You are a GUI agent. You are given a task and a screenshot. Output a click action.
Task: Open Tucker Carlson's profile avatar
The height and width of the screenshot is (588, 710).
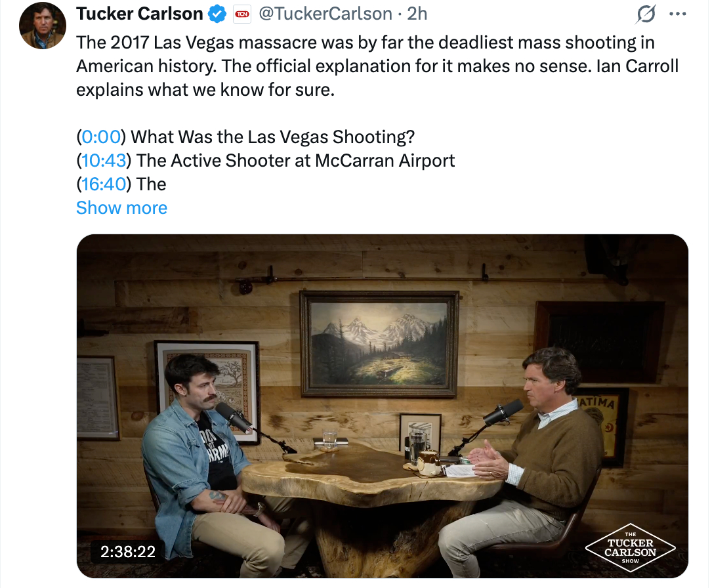click(43, 26)
